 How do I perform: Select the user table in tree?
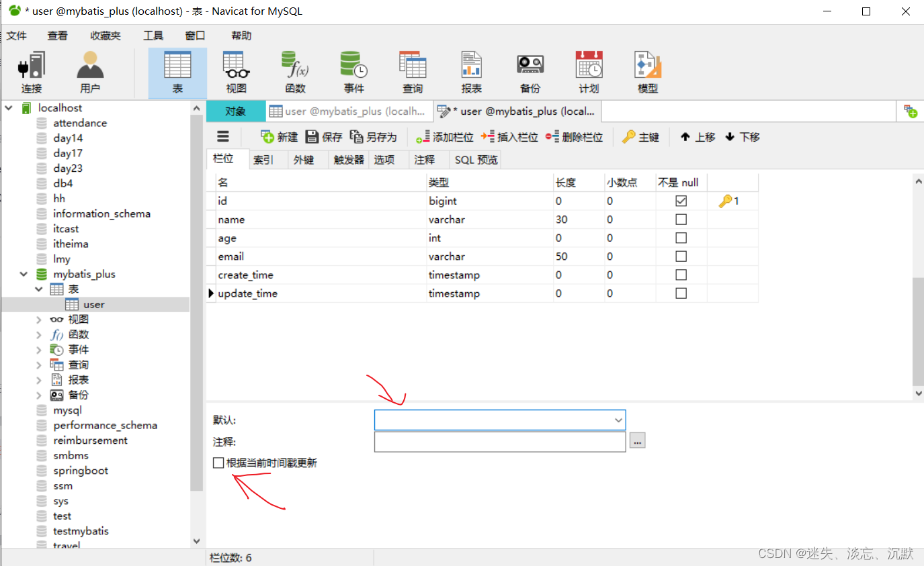tap(94, 304)
